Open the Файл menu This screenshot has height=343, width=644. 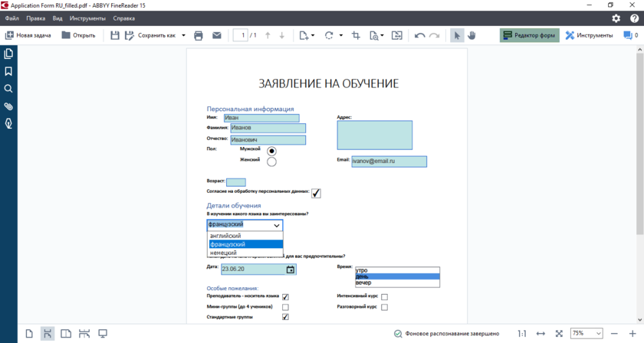[x=11, y=18]
